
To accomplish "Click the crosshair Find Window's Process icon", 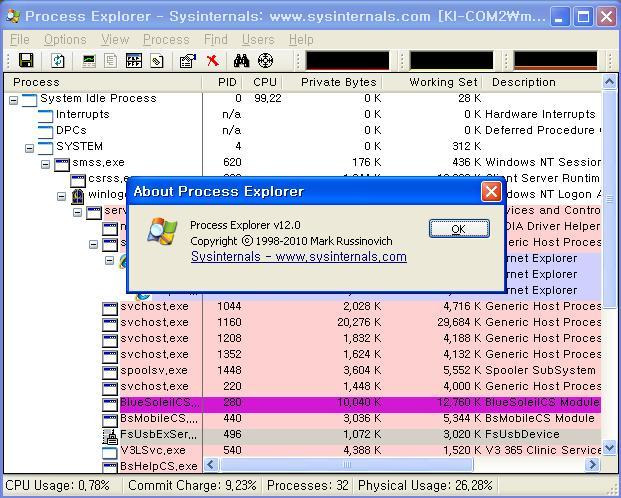I will [x=265, y=61].
